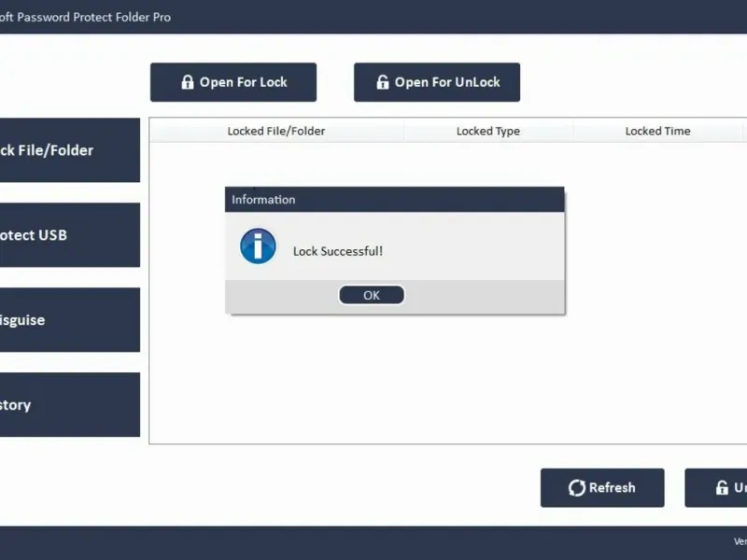Open the History sidebar tab

point(70,404)
